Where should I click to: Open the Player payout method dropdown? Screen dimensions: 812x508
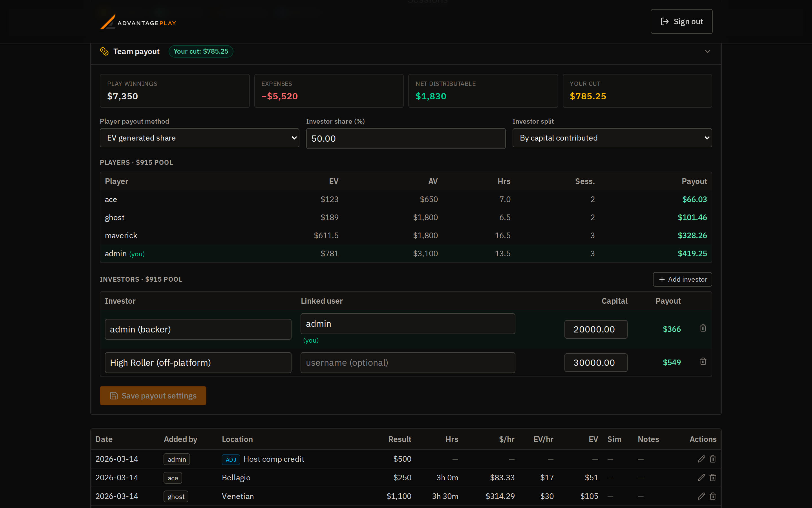pos(199,138)
